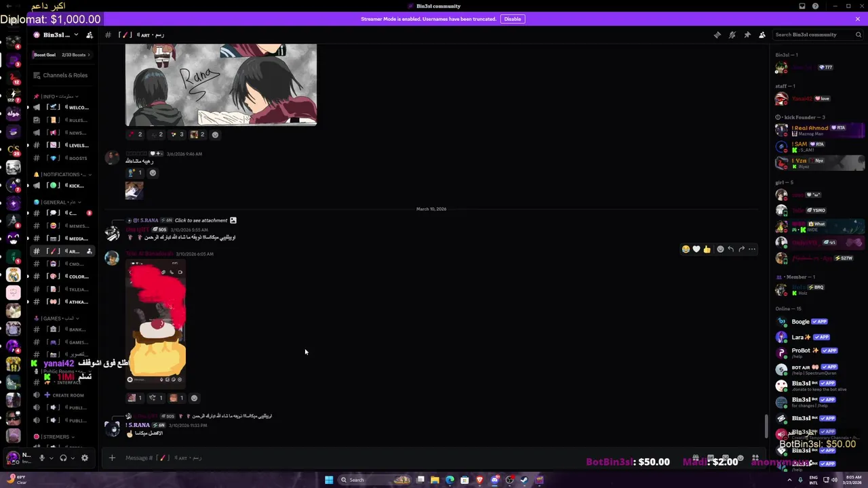Join the CREATE ROOM voice channel
The image size is (868, 488).
coord(62,395)
